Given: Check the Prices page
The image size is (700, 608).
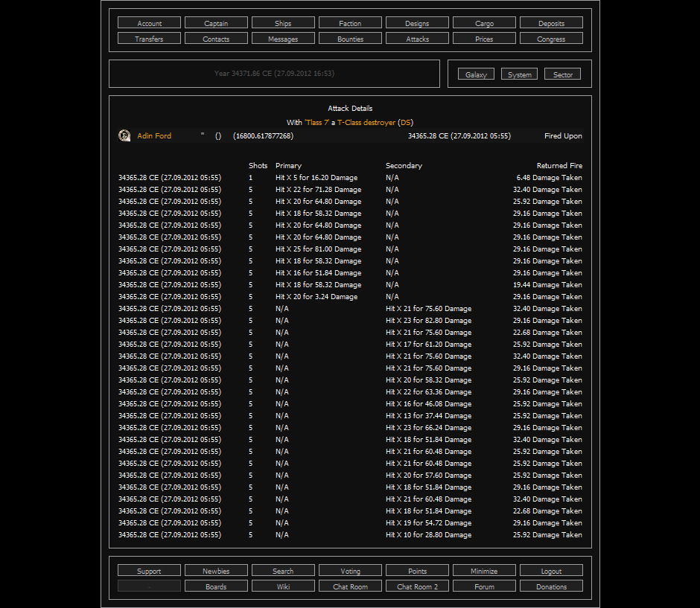Looking at the screenshot, I should click(x=484, y=39).
